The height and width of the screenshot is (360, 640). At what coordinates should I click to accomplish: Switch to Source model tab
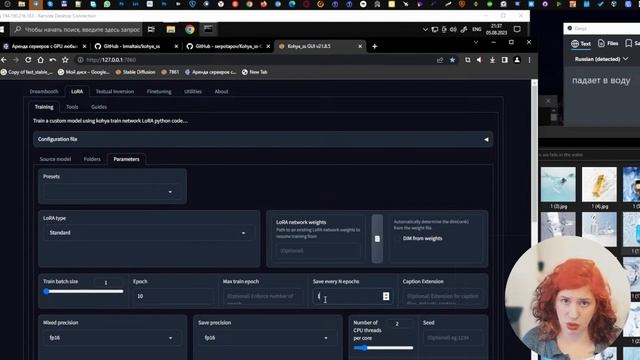click(55, 159)
